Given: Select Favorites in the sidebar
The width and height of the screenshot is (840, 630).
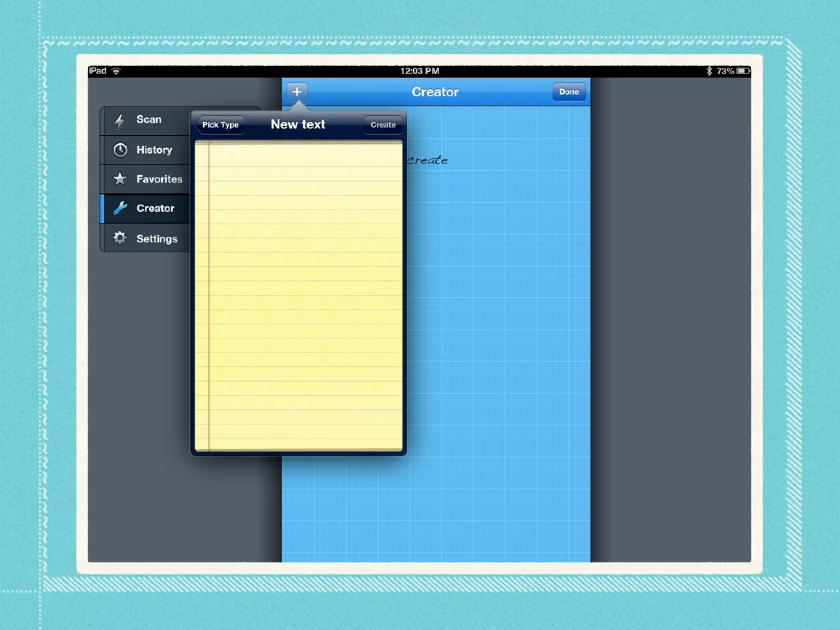Looking at the screenshot, I should point(159,179).
